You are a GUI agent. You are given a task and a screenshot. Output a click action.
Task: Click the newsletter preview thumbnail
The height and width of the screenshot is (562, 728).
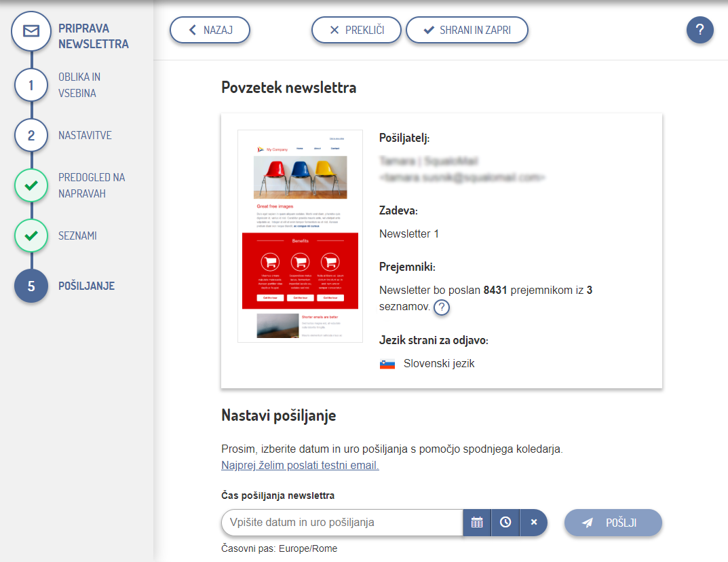tap(300, 236)
